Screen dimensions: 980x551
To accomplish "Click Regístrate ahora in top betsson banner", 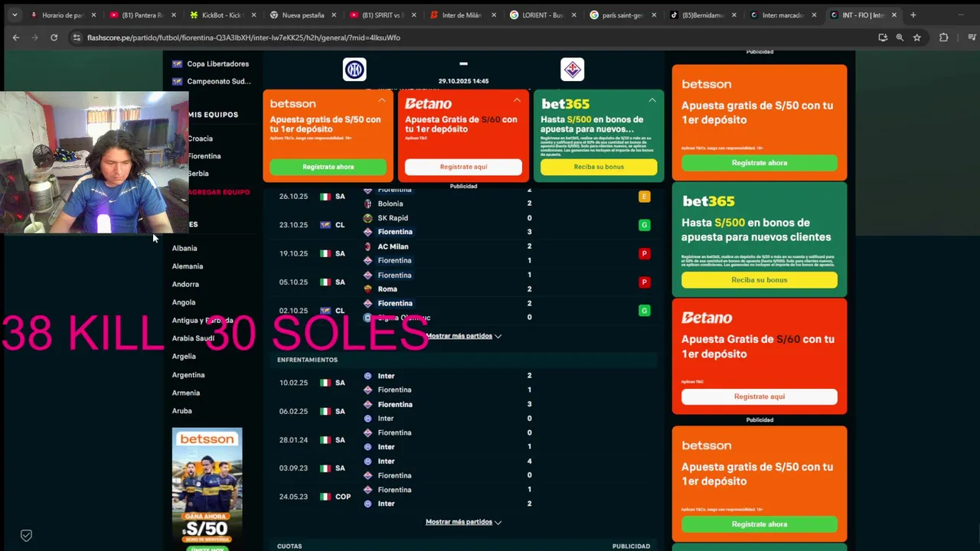I will 328,167.
